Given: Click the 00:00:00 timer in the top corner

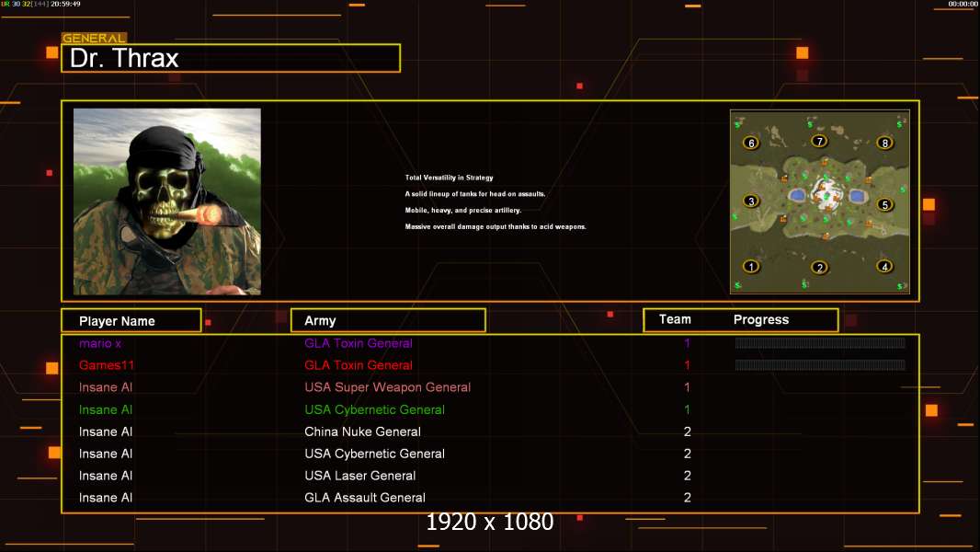Looking at the screenshot, I should click(963, 4).
